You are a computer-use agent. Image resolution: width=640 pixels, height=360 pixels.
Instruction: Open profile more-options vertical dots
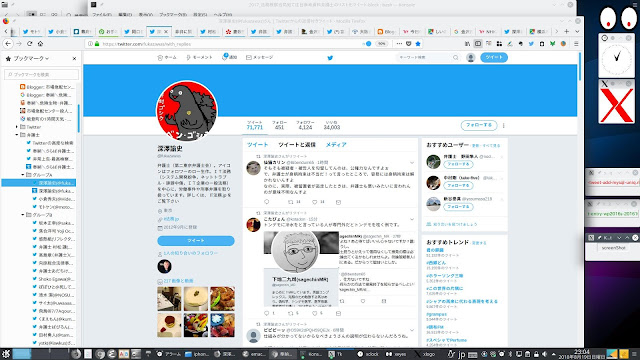[x=504, y=125]
